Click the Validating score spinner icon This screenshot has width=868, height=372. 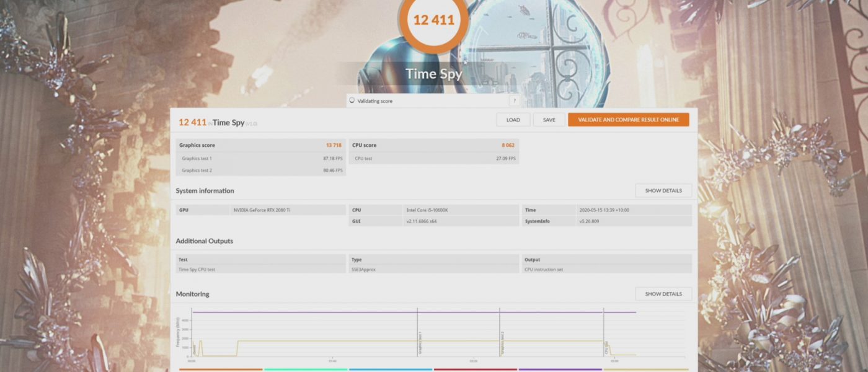point(352,100)
